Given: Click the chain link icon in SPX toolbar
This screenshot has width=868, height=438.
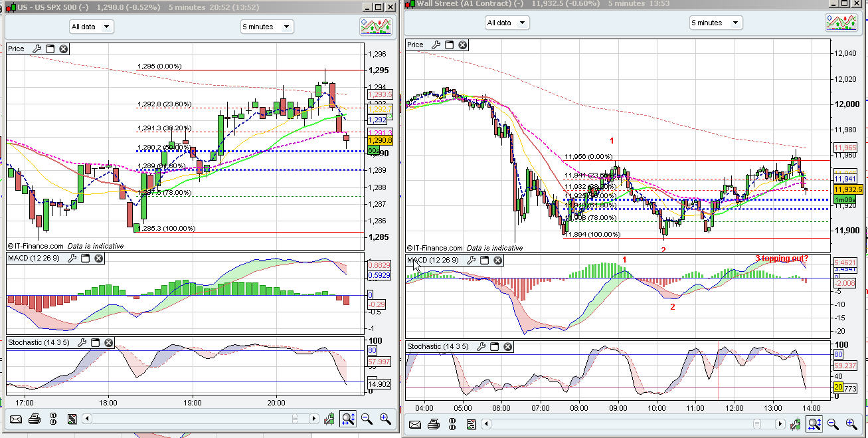Looking at the screenshot, I should tap(53, 419).
